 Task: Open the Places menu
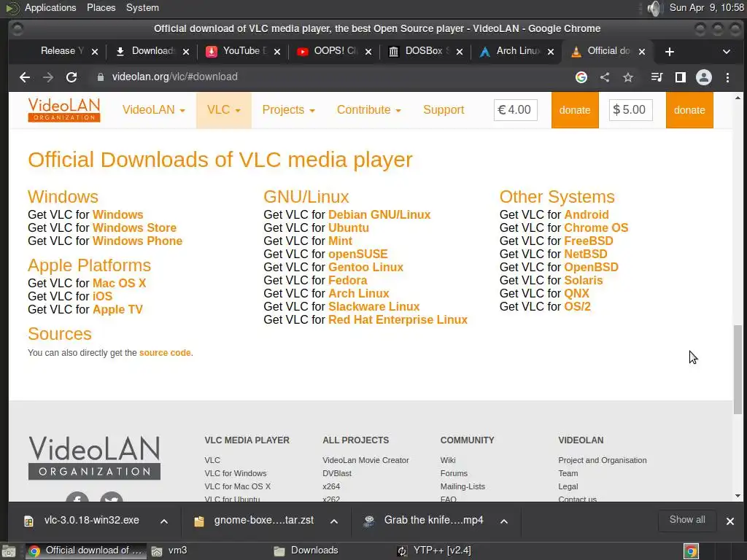[x=101, y=8]
